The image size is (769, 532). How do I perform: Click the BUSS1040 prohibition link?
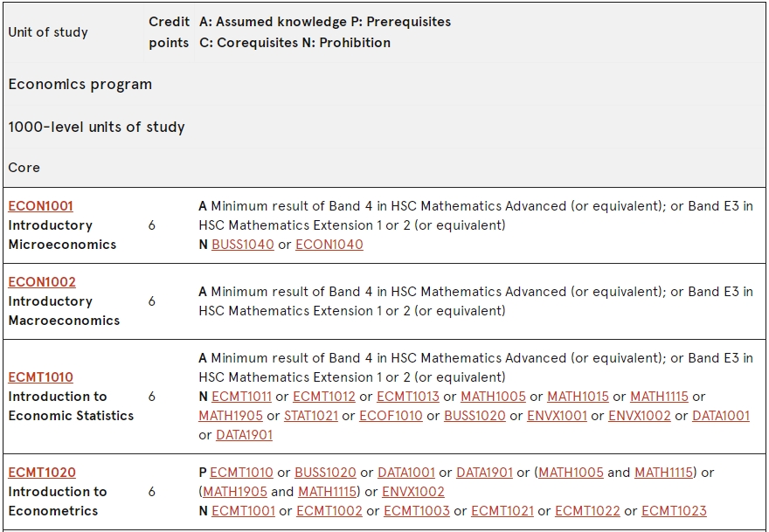tap(243, 245)
